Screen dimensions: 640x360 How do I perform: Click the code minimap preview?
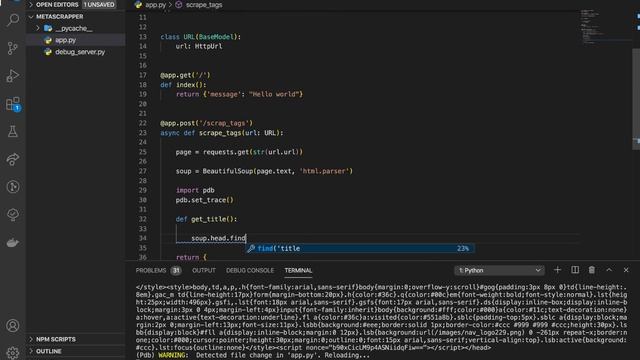pyautogui.click(x=605, y=27)
